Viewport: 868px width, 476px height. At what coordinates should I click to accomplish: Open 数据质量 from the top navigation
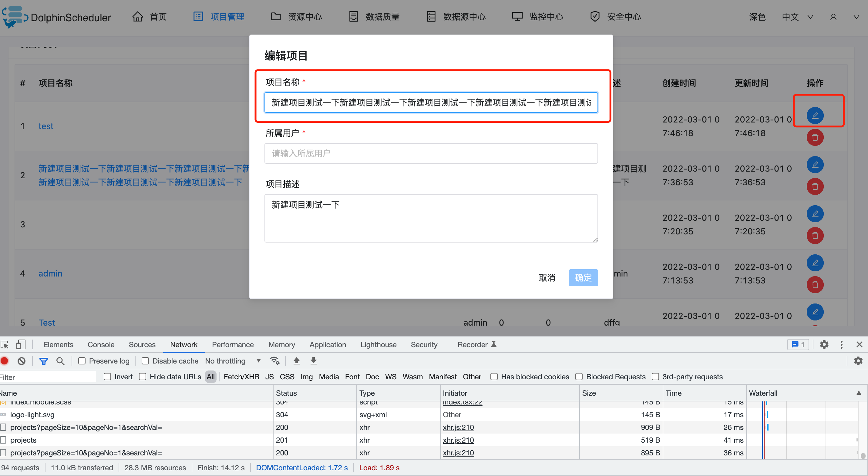pyautogui.click(x=374, y=16)
